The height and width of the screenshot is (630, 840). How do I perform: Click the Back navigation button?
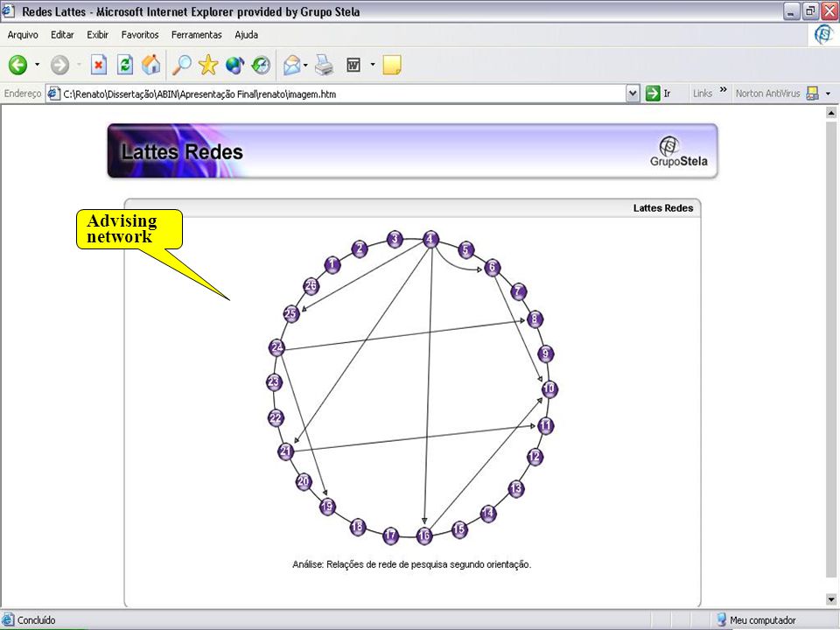(17, 66)
